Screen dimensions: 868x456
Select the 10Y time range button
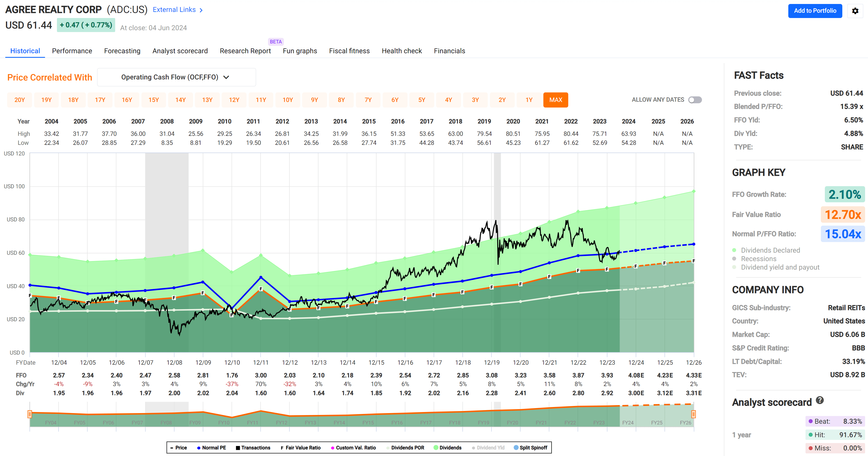pos(287,100)
